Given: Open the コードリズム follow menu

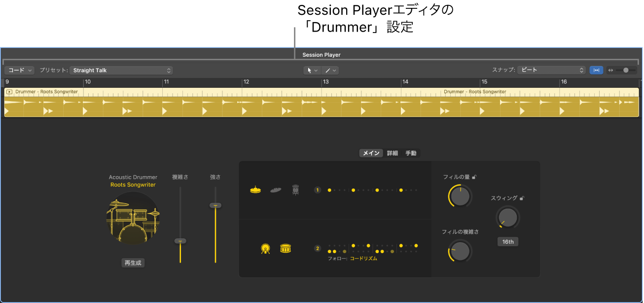Looking at the screenshot, I should coord(363,258).
